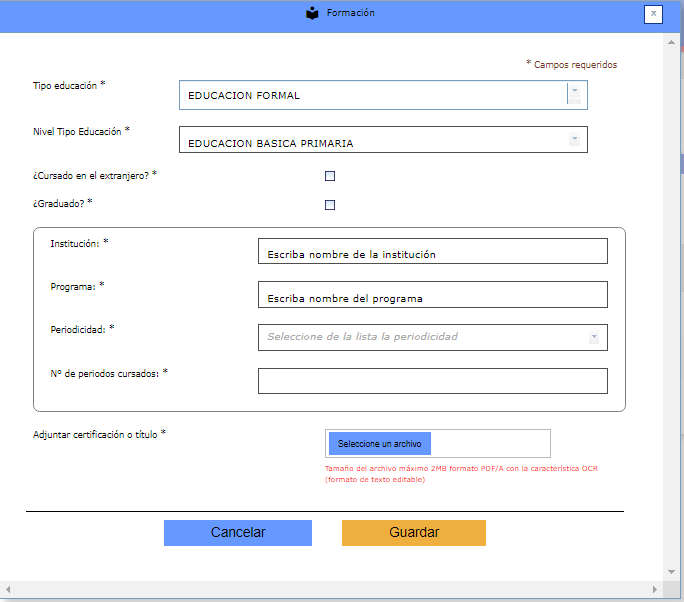684x602 pixels.
Task: Close the Formación dialog with the X
Action: pos(653,14)
